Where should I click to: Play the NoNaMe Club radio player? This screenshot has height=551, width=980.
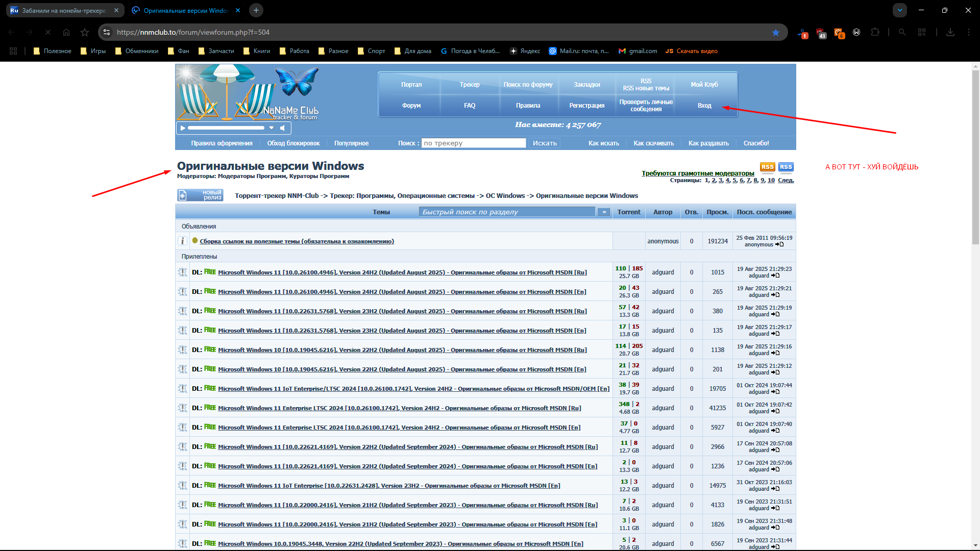point(183,128)
